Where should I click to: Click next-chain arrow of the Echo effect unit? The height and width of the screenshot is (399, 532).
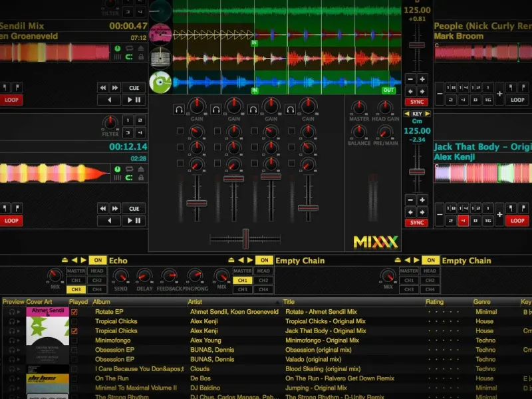(84, 260)
